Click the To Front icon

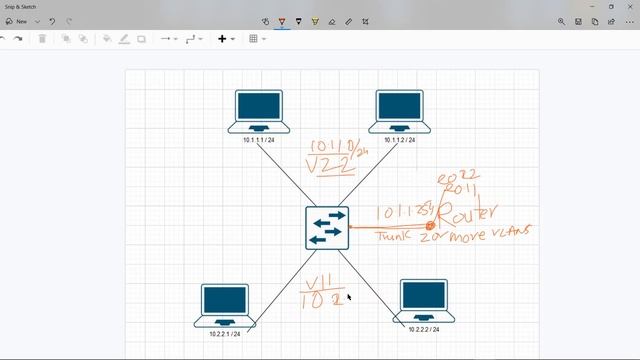(66, 39)
